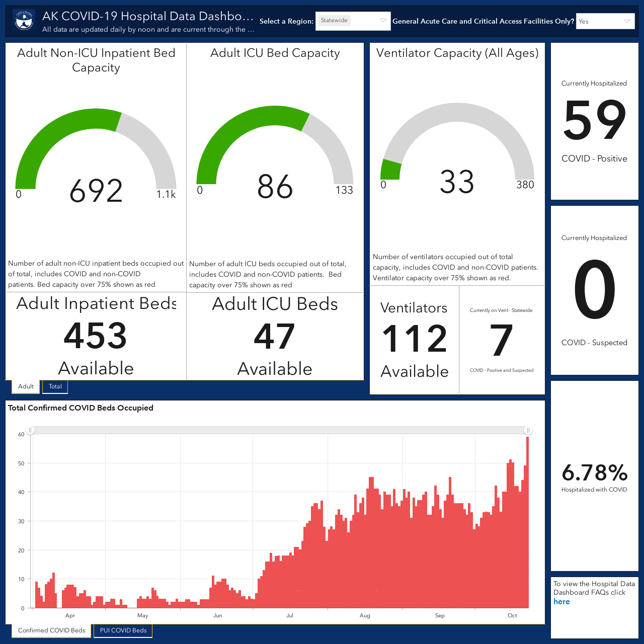Click the right chart range slider handle

tap(528, 430)
